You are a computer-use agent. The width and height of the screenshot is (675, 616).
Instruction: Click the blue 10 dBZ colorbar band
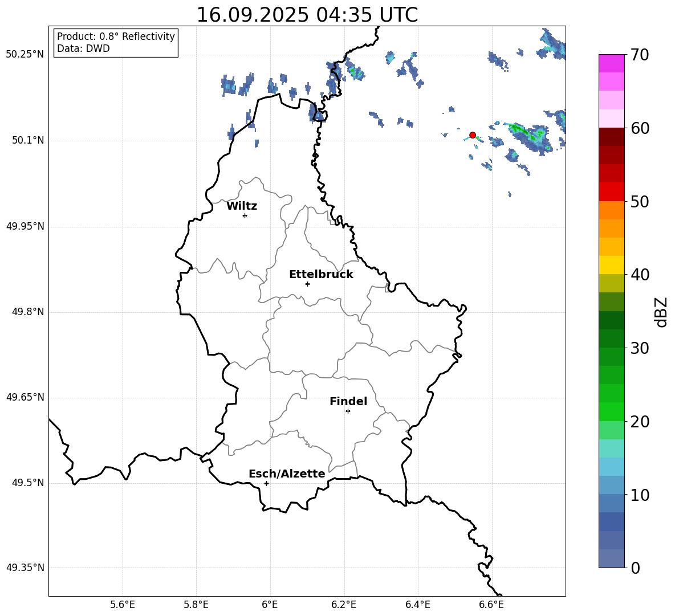(611, 503)
